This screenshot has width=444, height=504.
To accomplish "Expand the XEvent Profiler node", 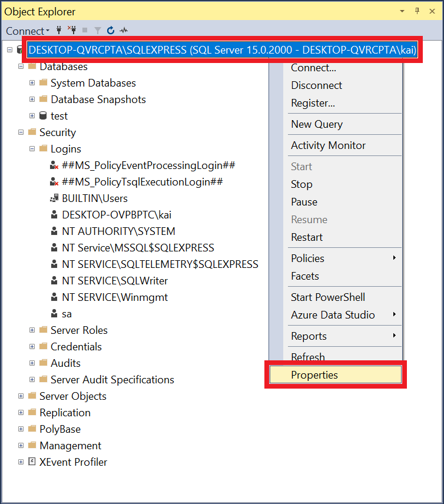I will pyautogui.click(x=21, y=462).
